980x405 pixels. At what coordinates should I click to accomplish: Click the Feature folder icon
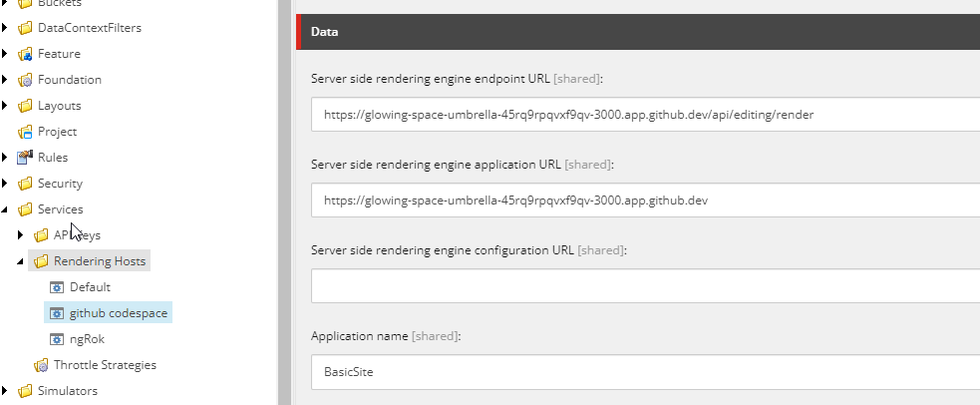tap(25, 54)
